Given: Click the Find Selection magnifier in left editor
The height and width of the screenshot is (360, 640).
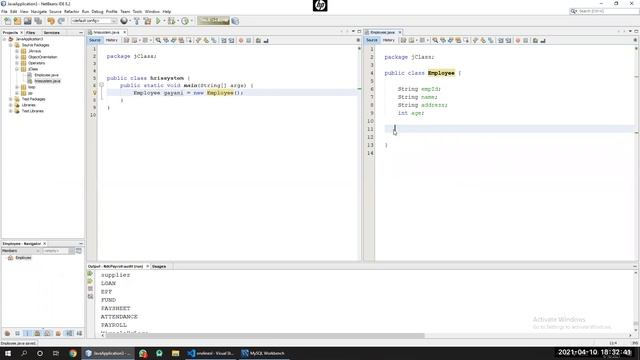Looking at the screenshot, I should point(158,40).
